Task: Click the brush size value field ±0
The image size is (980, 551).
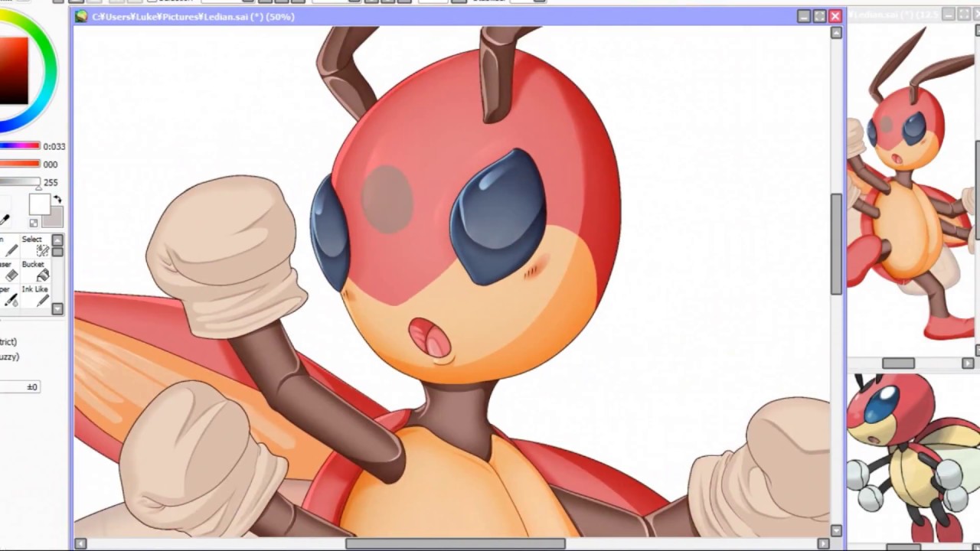Action: (20, 387)
